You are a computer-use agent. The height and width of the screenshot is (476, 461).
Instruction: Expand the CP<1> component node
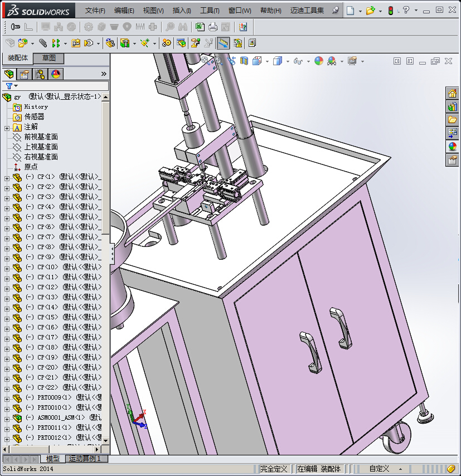pyautogui.click(x=7, y=178)
